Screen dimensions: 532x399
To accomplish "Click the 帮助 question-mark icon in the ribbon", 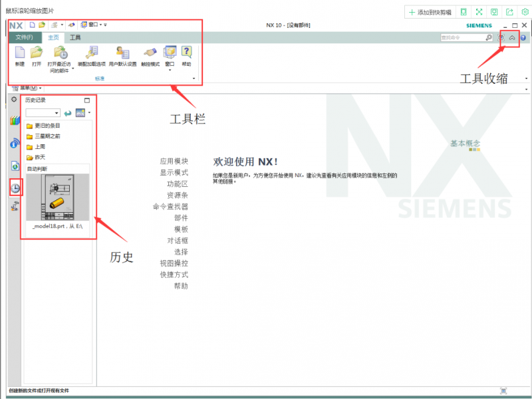I will pos(186,52).
